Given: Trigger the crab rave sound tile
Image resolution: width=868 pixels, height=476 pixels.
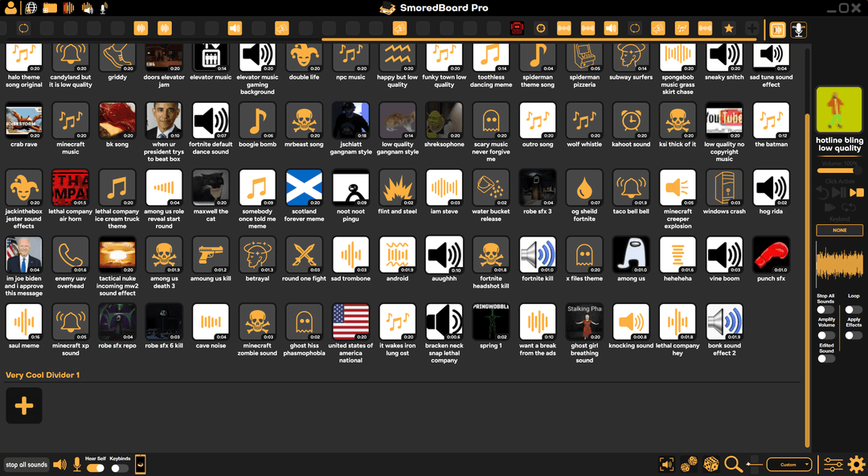Looking at the screenshot, I should 24,121.
